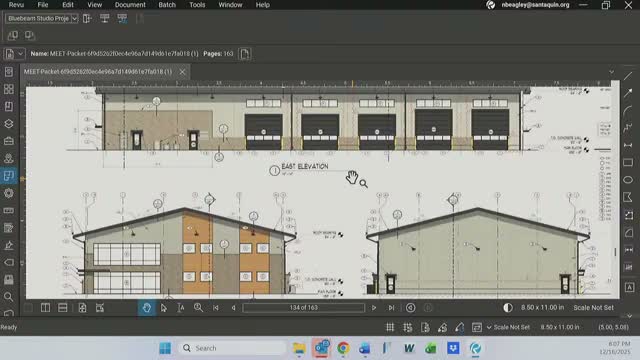Select the Ellipse markup tool
This screenshot has width=640, height=360.
tap(628, 180)
